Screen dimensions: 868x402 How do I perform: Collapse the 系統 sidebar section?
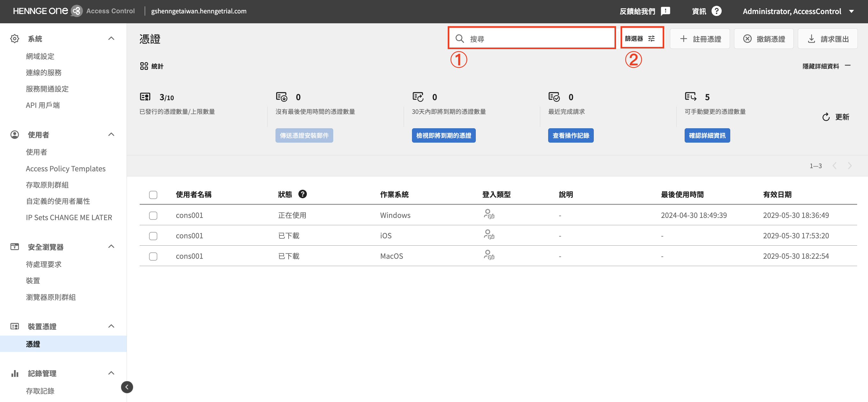[111, 39]
